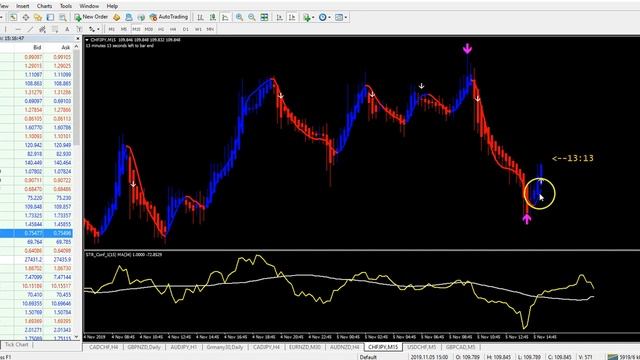Switch to the USDCHF,M5 chart tab
This screenshot has height=360, width=640.
tap(422, 347)
